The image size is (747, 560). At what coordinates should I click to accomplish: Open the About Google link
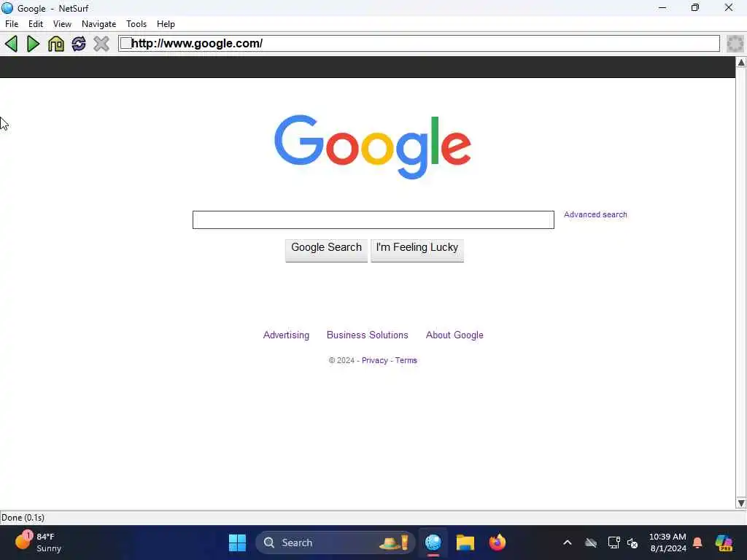coord(454,335)
